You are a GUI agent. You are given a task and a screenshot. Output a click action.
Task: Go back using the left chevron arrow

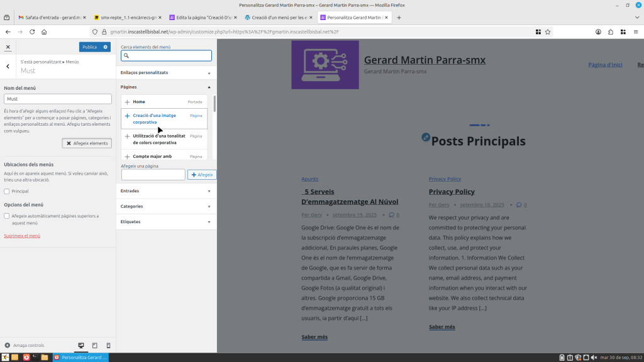coord(8,66)
